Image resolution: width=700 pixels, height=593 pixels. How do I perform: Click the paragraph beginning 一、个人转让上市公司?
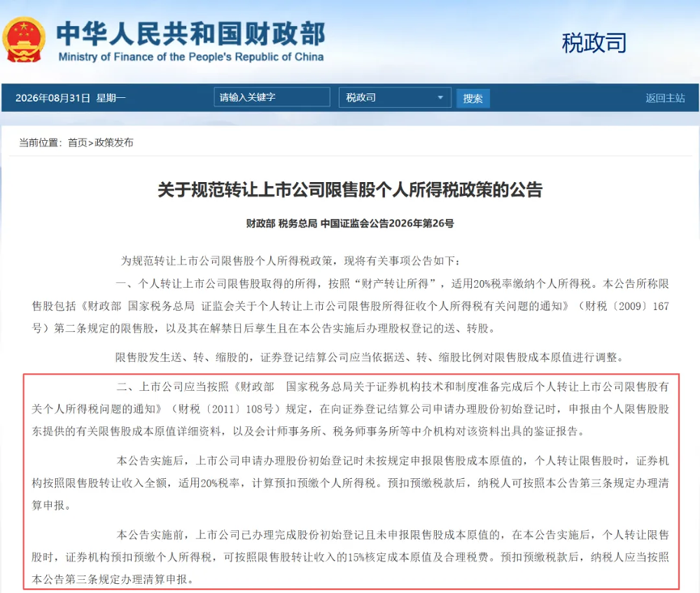(350, 306)
